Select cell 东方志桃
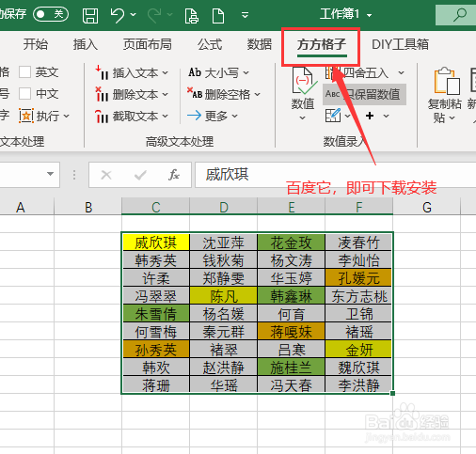 coord(359,296)
